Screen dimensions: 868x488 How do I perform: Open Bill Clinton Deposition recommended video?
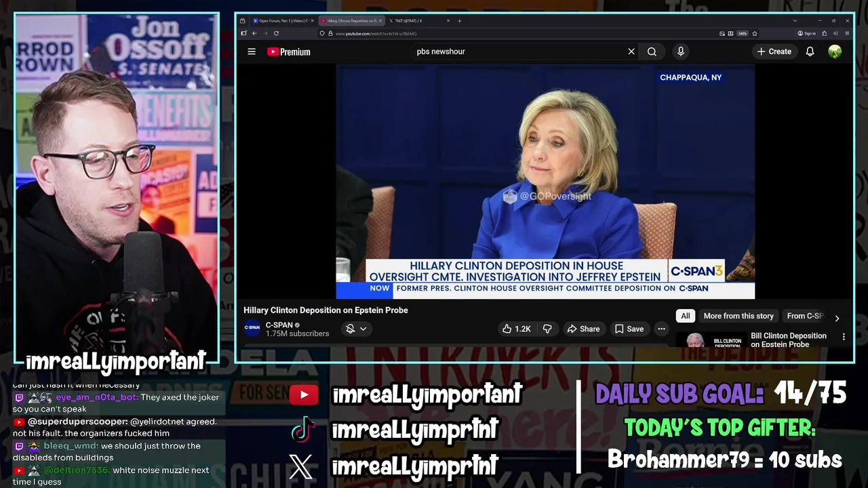pyautogui.click(x=789, y=340)
